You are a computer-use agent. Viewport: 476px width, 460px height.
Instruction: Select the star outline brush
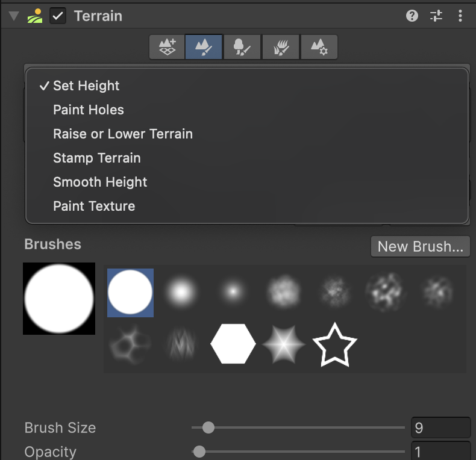335,345
